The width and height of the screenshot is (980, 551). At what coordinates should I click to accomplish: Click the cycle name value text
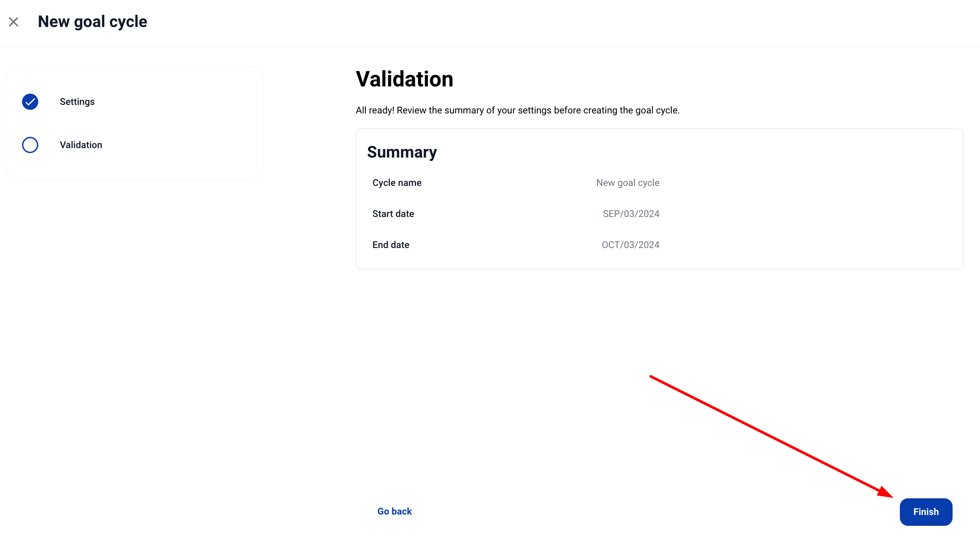pos(628,183)
